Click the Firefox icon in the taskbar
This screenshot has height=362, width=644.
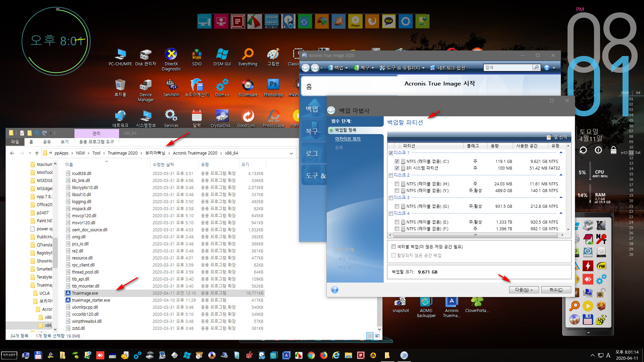pos(324,355)
